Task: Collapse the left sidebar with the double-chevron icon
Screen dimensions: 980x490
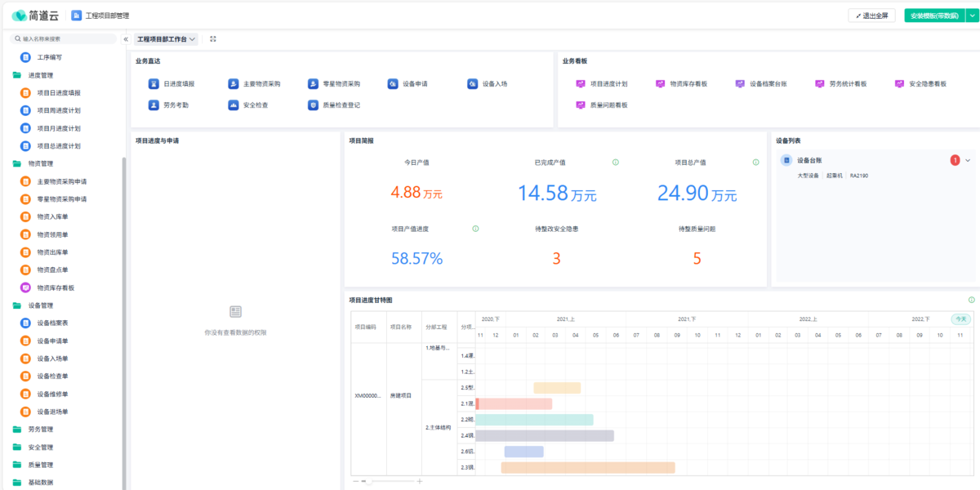Action: click(126, 38)
